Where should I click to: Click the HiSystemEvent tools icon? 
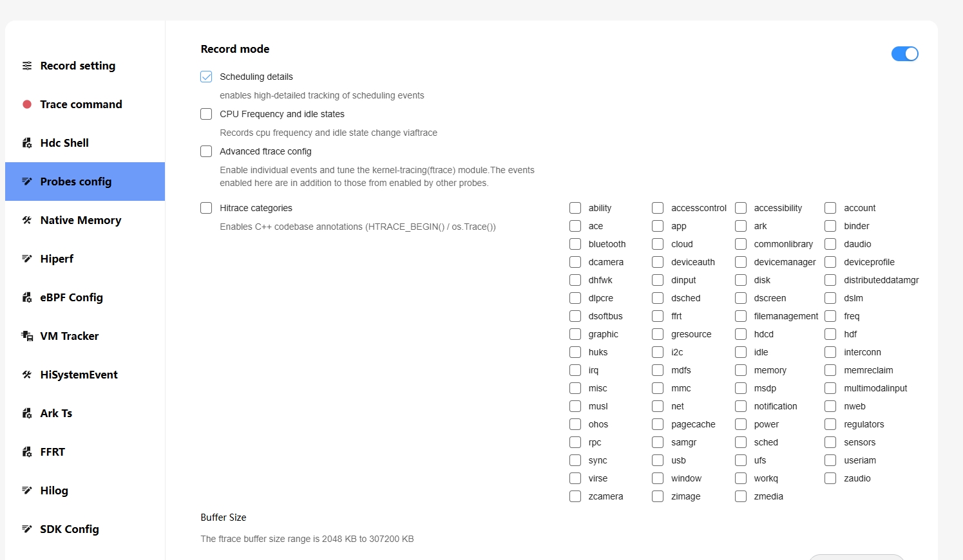(27, 375)
